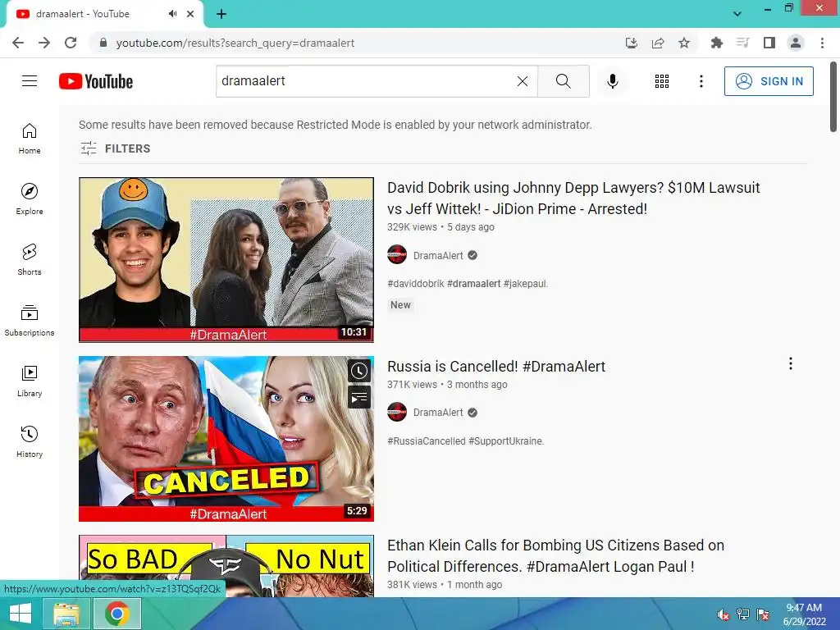Start voice search with the microphone
This screenshot has width=840, height=630.
(612, 81)
